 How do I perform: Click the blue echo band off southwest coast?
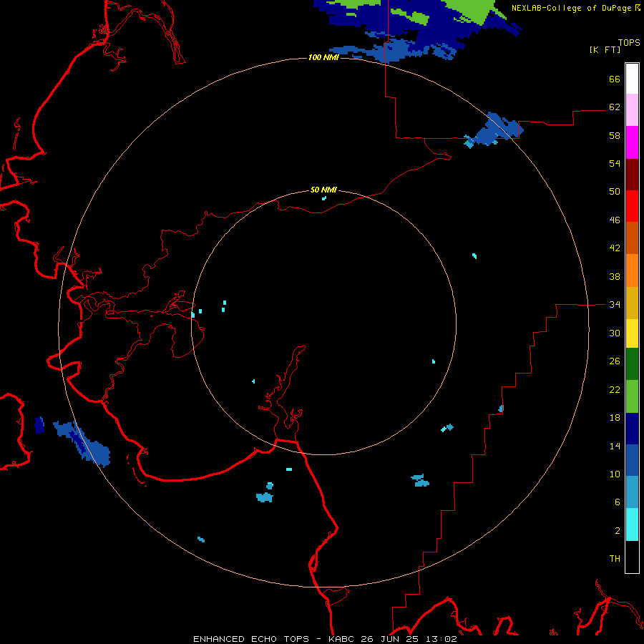tap(82, 443)
